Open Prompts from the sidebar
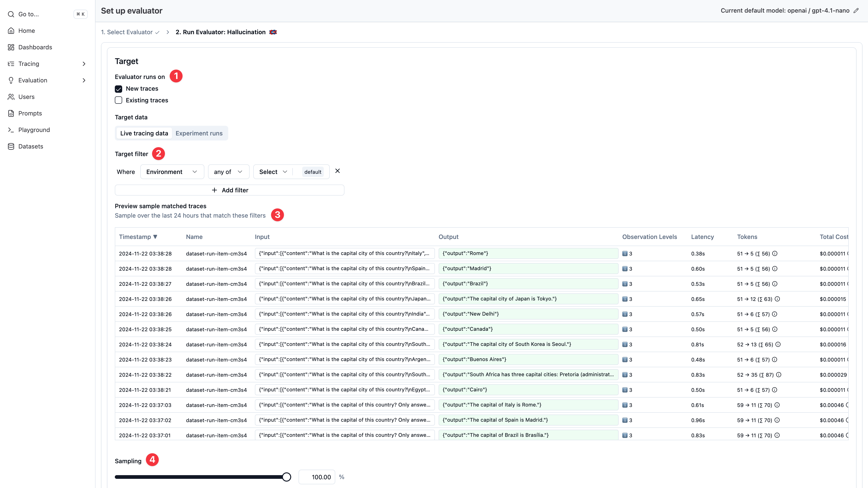Screen dimensions: 868x488 [11, 113]
